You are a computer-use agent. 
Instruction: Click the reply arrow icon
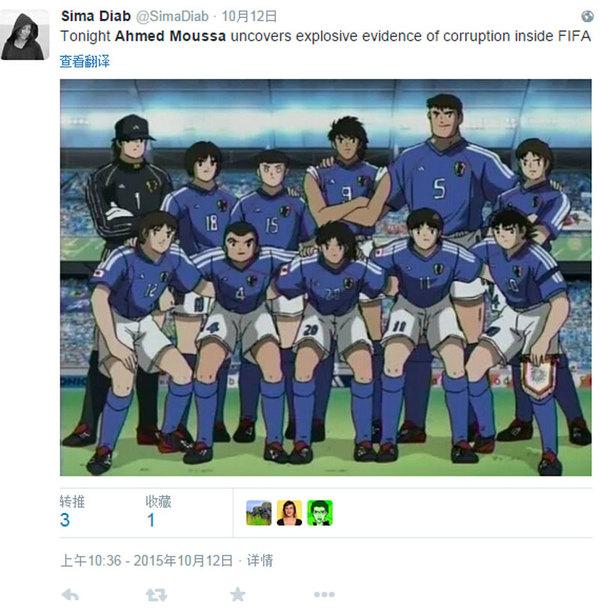point(70,595)
